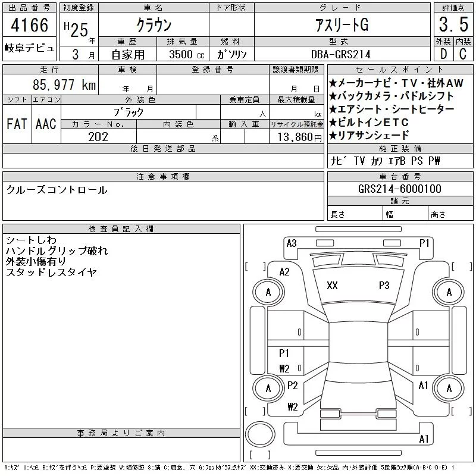The width and height of the screenshot is (476, 476).
Task: Click the P2 damage mark on diagram
Action: pos(292,386)
